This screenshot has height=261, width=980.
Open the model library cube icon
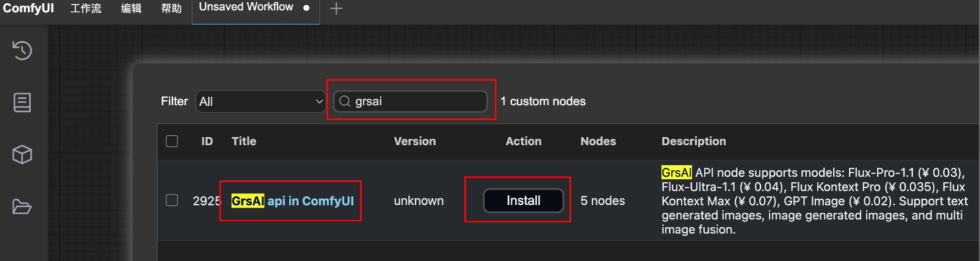(x=23, y=155)
